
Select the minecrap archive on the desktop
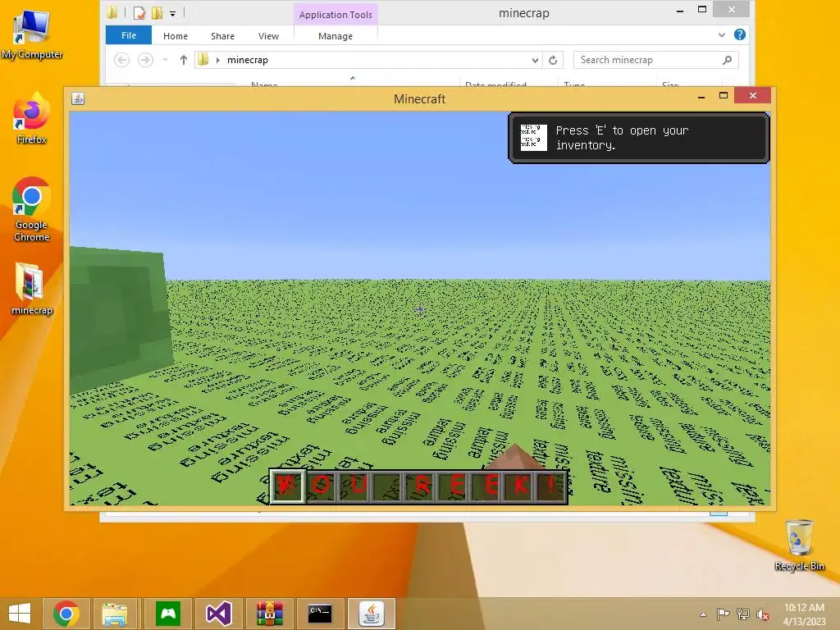[x=32, y=289]
